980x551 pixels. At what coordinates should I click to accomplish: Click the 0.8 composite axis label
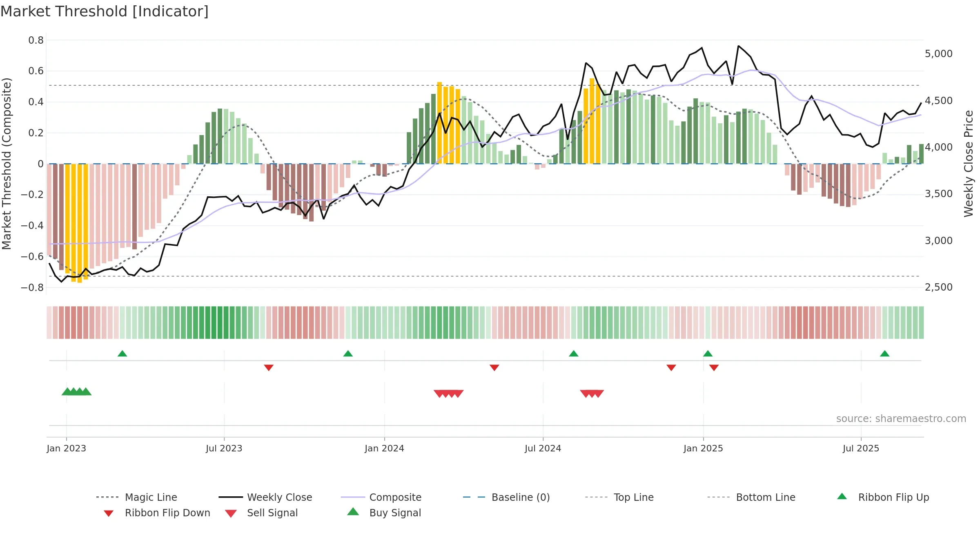point(36,40)
